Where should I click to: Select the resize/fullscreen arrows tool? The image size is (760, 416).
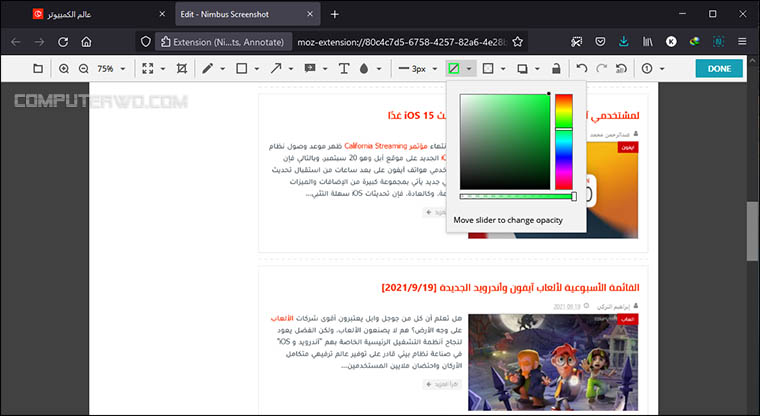(x=148, y=69)
